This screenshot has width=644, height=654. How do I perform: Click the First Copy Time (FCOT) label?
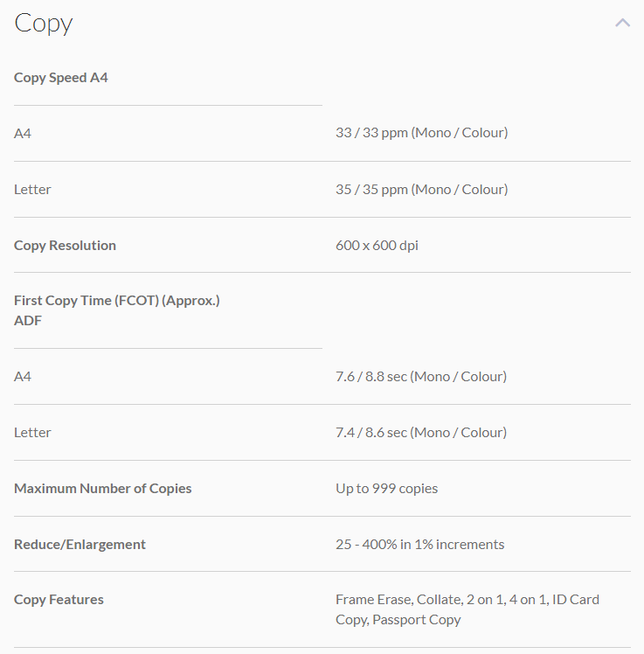(x=116, y=300)
